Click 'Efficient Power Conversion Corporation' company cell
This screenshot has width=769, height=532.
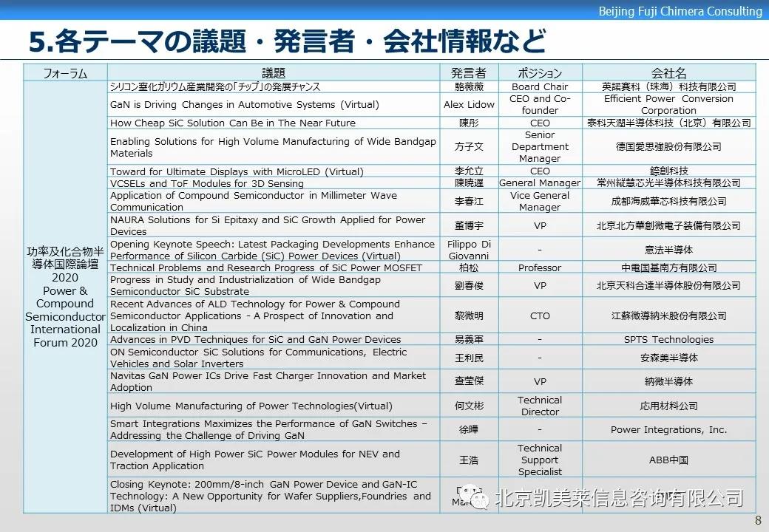coord(669,104)
